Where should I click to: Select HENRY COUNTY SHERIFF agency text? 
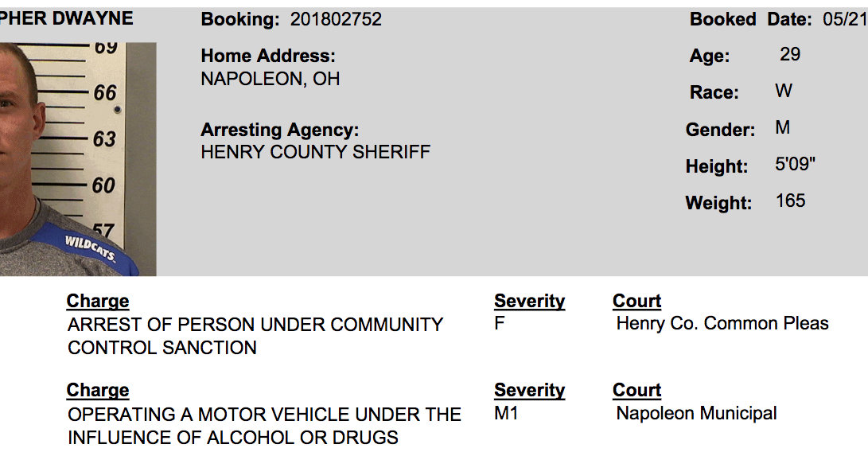tap(316, 152)
